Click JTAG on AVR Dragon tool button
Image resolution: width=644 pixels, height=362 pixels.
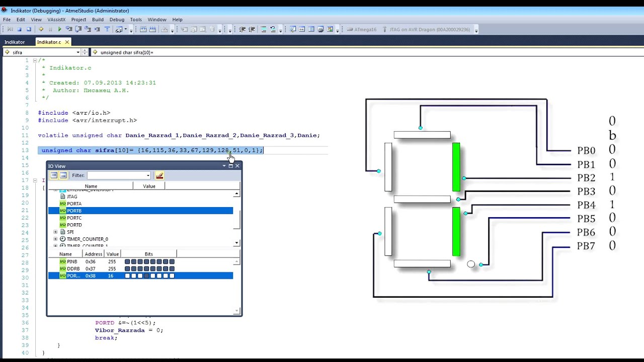[x=427, y=29]
